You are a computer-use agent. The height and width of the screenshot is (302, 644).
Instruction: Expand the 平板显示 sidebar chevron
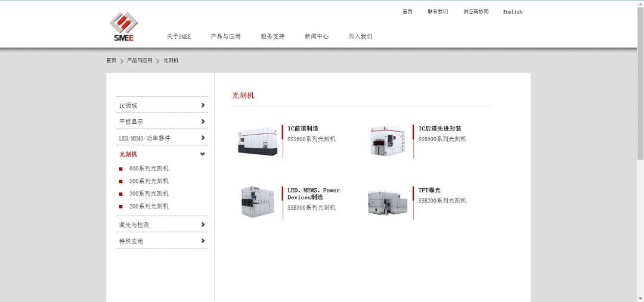[203, 122]
